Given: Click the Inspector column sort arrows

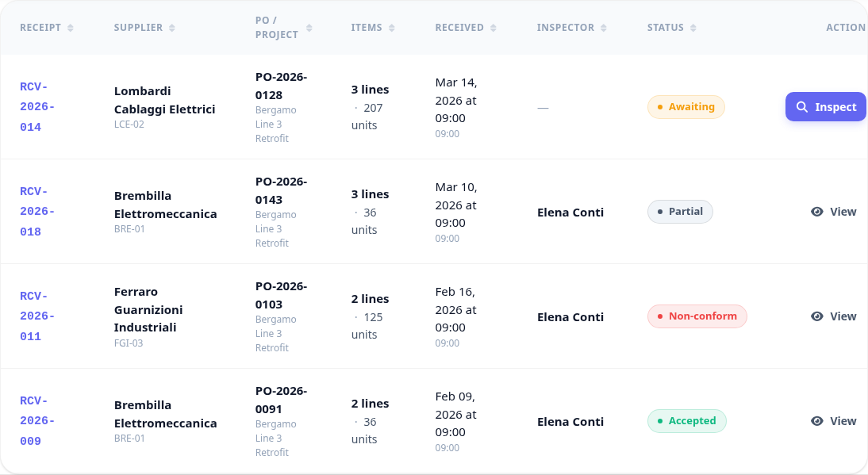Looking at the screenshot, I should [603, 28].
